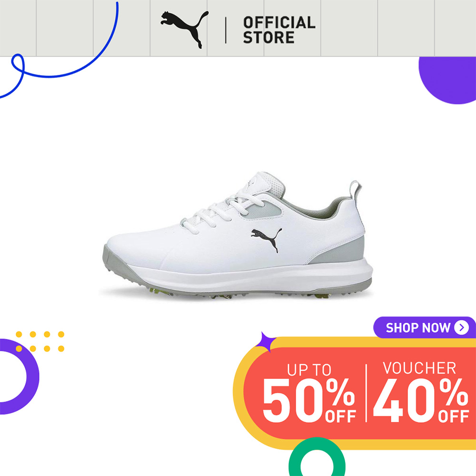476x476 pixels.
Task: Click the Puma leaping cat logo
Action: click(185, 30)
